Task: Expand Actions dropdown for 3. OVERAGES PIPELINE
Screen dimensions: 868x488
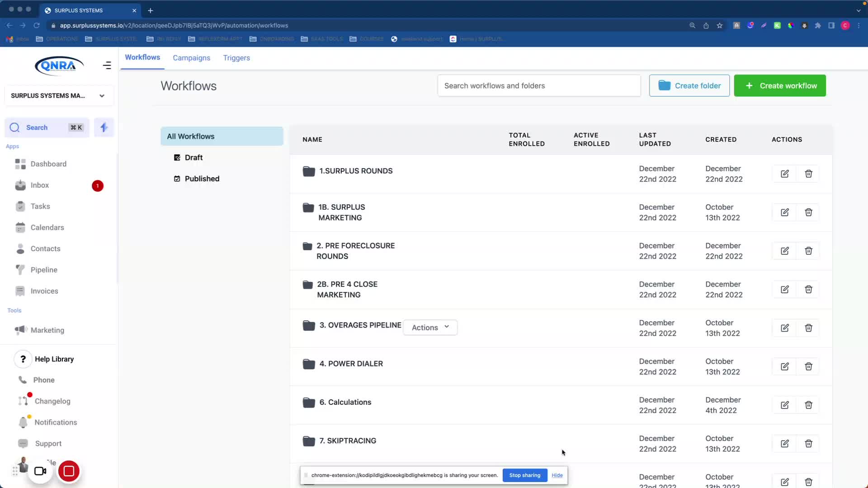Action: click(430, 327)
